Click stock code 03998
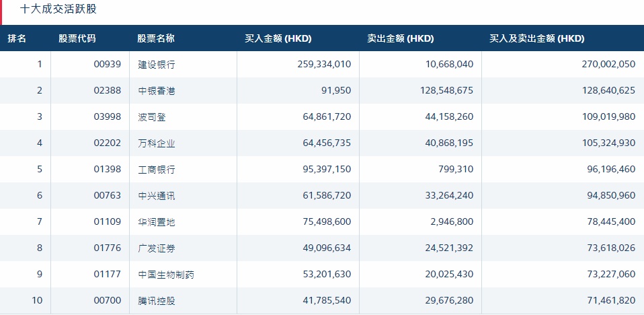The width and height of the screenshot is (644, 315). [x=108, y=117]
